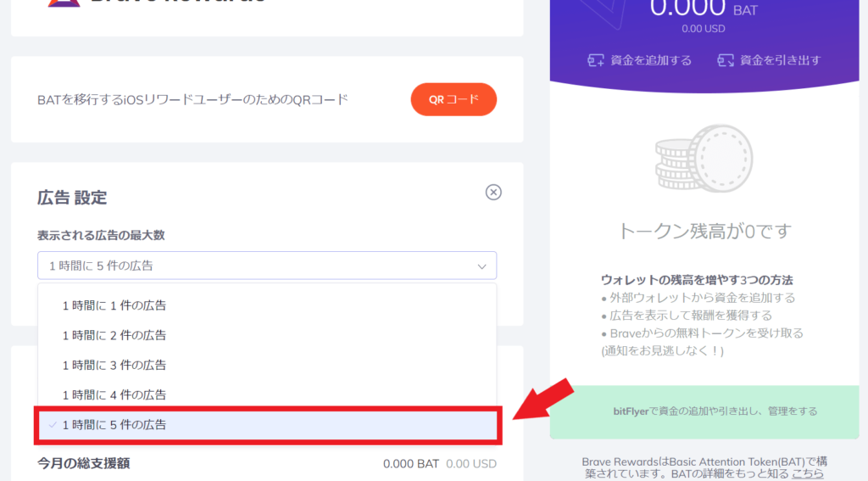
Task: Click BATを移行するiOSリワードユーザー text
Action: pyautogui.click(x=192, y=100)
